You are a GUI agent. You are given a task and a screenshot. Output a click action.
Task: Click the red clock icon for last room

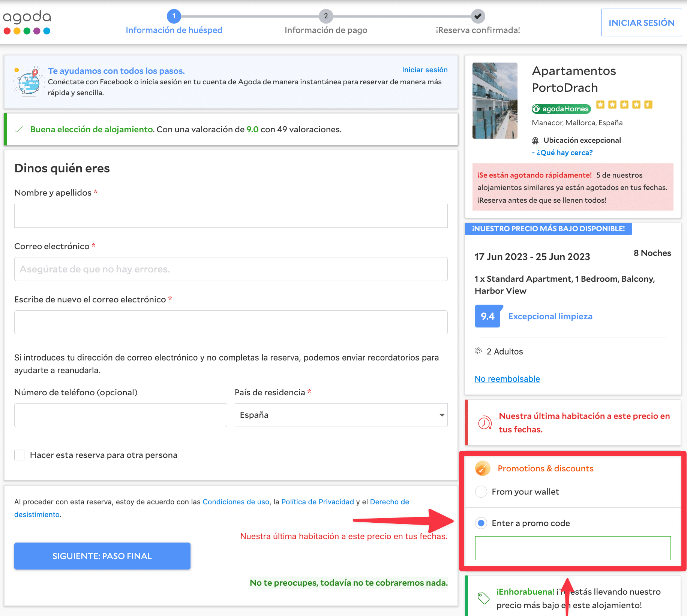point(484,423)
